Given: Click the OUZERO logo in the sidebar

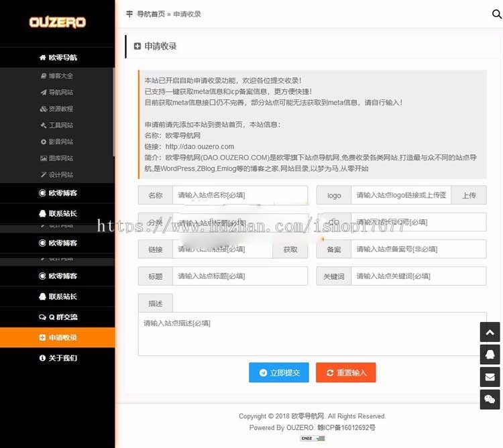Looking at the screenshot, I should (x=58, y=22).
